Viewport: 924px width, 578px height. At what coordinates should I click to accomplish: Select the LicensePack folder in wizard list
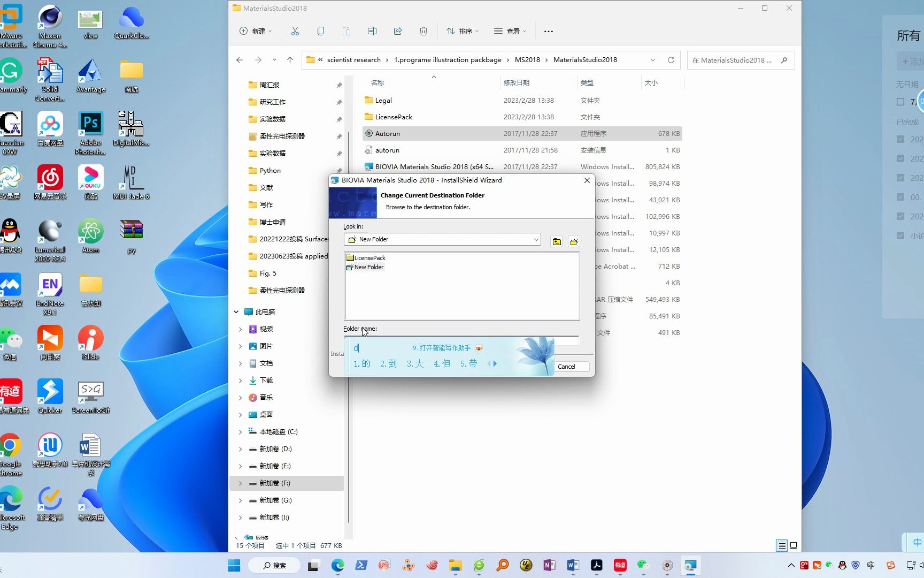coord(366,258)
